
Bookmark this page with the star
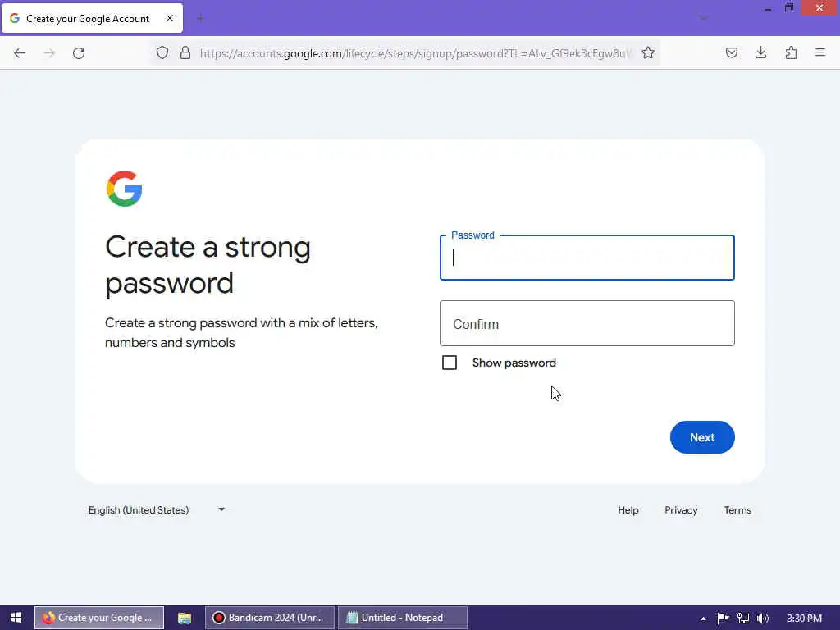point(648,52)
